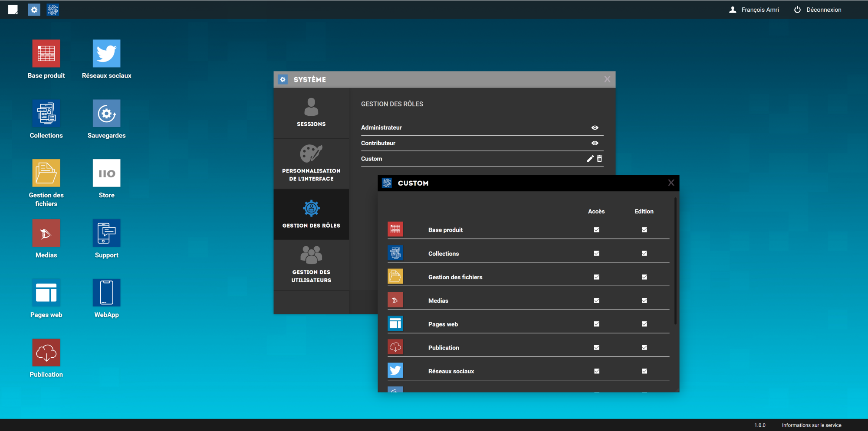Toggle Edition checkbox for Collections
Image resolution: width=868 pixels, height=431 pixels.
[644, 253]
